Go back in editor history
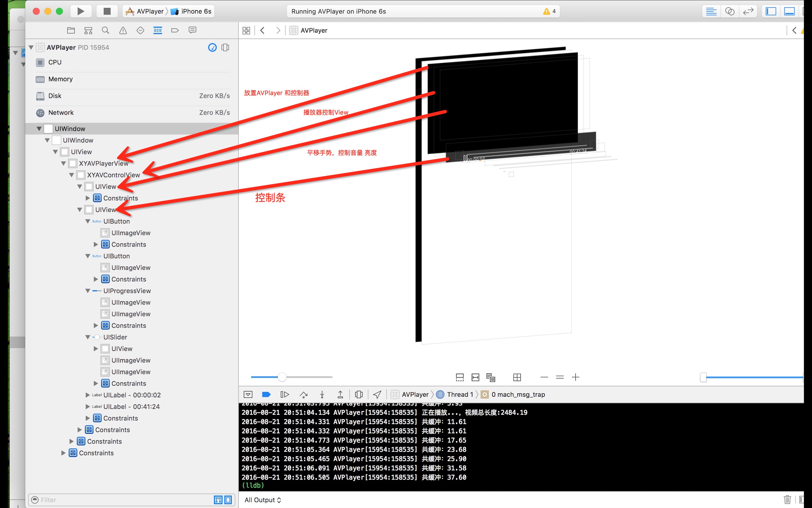Image resolution: width=812 pixels, height=508 pixels. (262, 30)
